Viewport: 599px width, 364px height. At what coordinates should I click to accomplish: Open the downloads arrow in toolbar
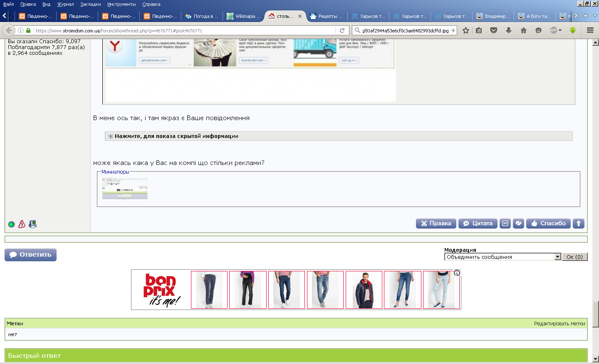[x=508, y=30]
